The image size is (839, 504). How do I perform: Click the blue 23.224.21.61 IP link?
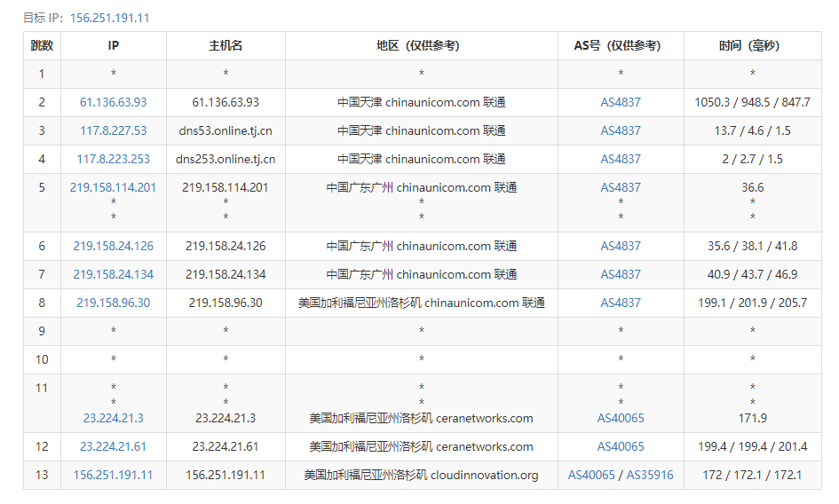coord(113,446)
